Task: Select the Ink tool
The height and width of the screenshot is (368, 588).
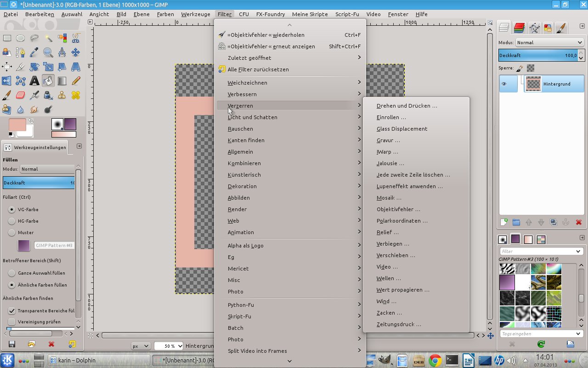Action: click(48, 95)
